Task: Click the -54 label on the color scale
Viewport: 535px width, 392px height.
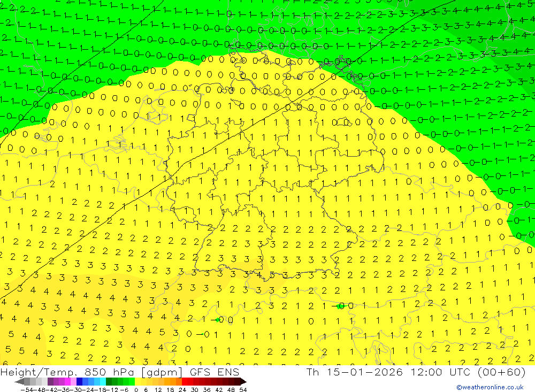Action: click(x=27, y=390)
